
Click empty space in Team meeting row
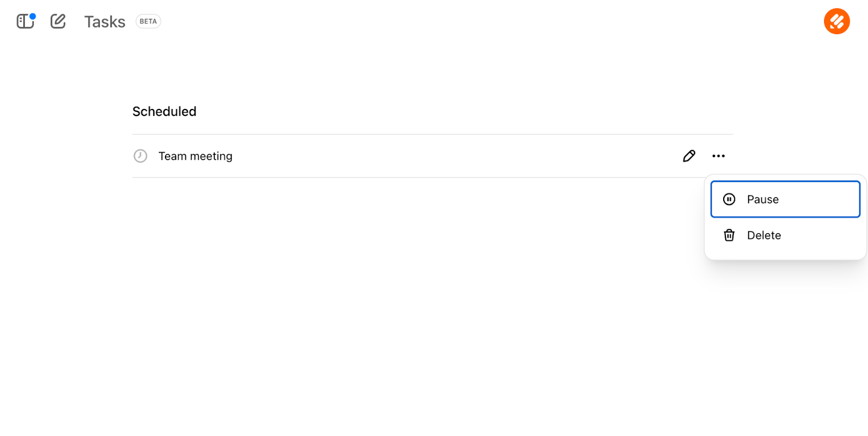pyautogui.click(x=434, y=156)
